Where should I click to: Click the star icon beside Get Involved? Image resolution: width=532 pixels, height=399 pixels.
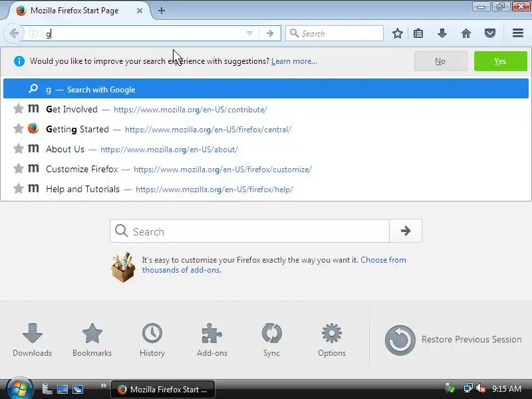19,108
